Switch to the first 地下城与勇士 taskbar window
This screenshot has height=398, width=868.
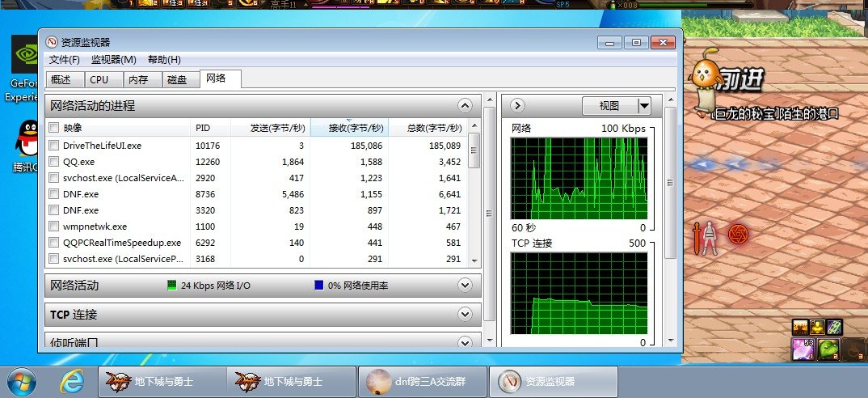pos(162,382)
